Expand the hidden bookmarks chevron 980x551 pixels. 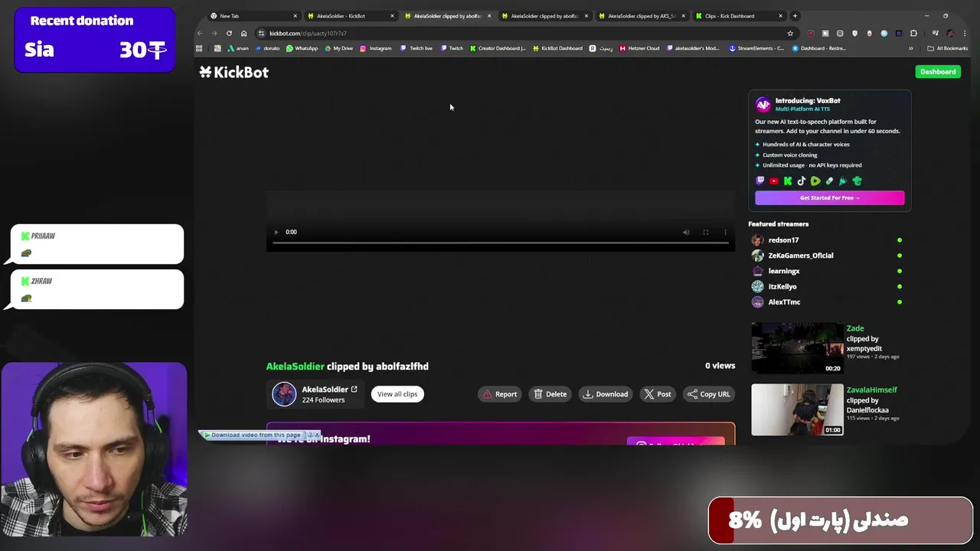910,48
